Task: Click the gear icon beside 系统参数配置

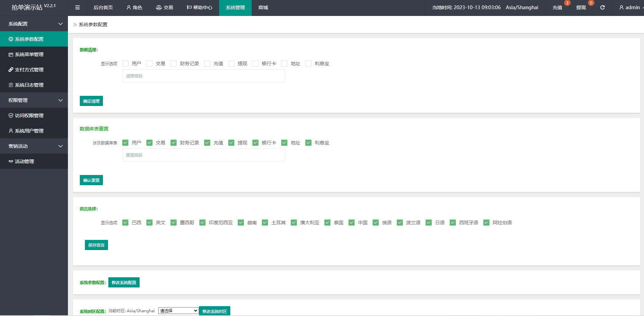Action: tap(11, 39)
